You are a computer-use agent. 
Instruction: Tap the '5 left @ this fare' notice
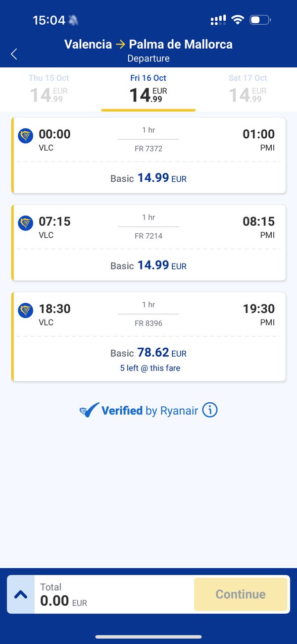click(150, 368)
